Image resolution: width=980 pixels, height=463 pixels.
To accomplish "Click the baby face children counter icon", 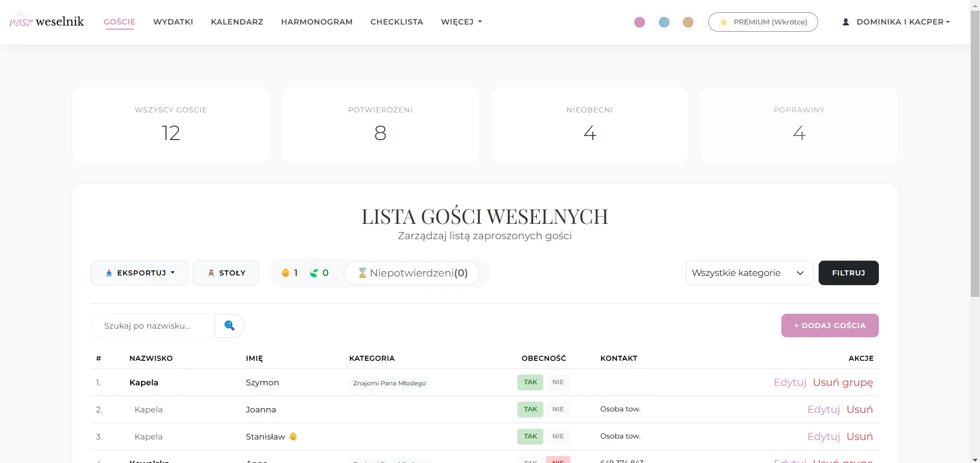I will point(285,273).
